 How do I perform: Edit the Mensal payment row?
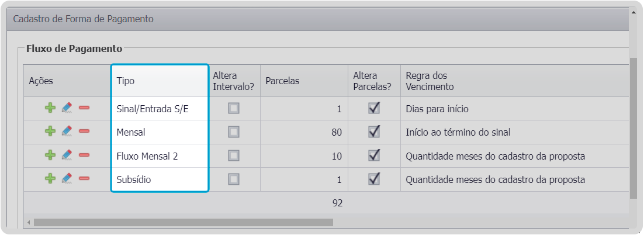pos(67,132)
